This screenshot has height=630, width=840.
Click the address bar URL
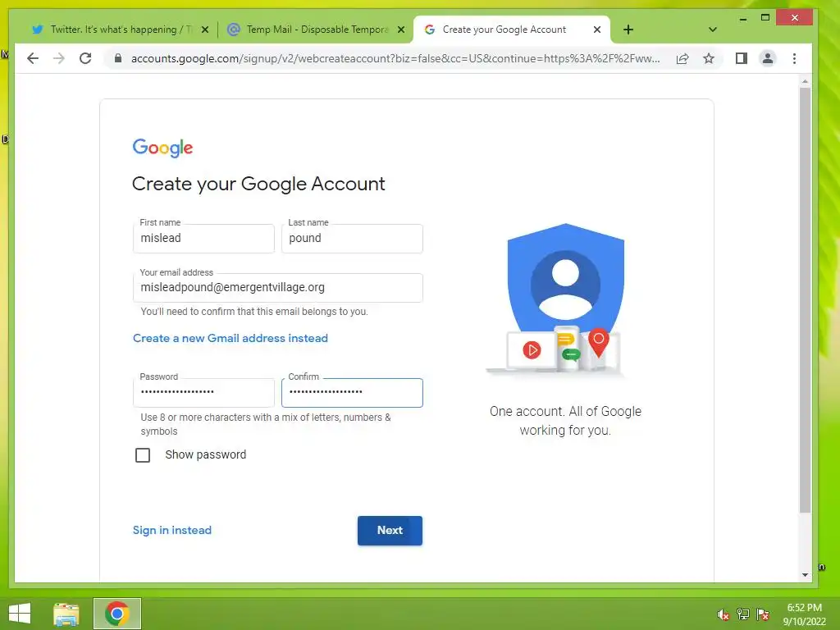point(395,58)
